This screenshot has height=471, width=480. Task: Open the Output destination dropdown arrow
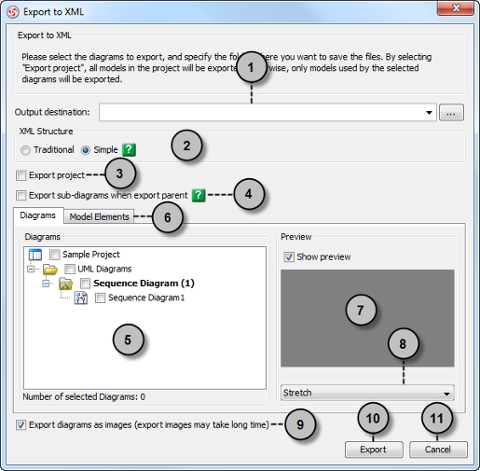coord(429,113)
